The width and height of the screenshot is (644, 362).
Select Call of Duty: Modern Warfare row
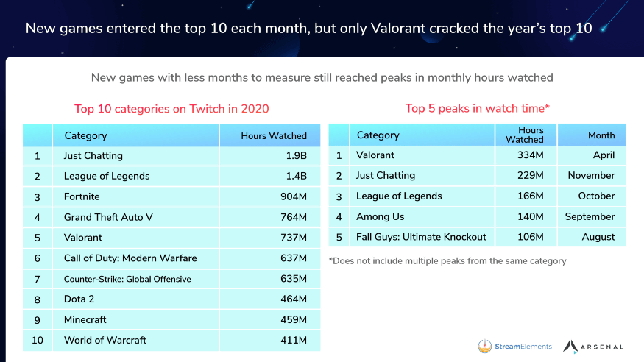130,258
